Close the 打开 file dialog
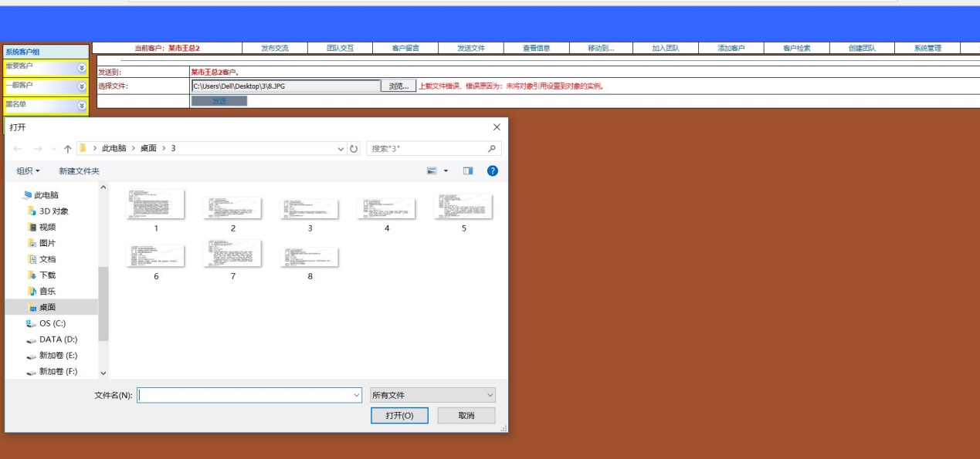The width and height of the screenshot is (980, 459). pos(497,127)
